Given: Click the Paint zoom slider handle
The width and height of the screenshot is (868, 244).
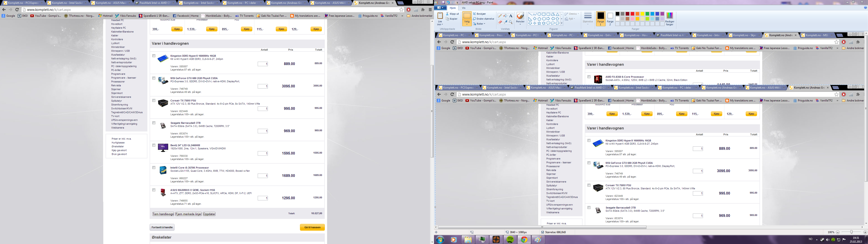Looking at the screenshot, I should [851, 232].
